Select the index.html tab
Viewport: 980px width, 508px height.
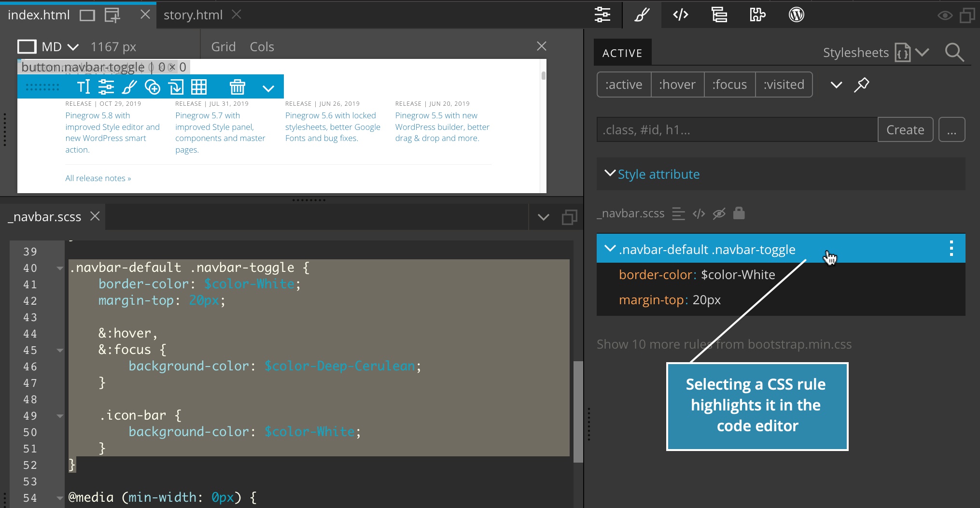[x=39, y=15]
